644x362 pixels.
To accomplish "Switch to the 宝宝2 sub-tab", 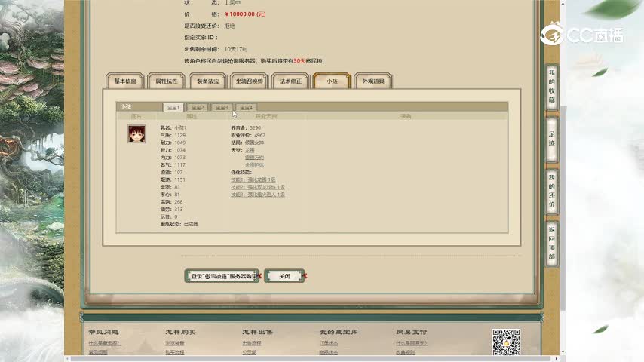I will (198, 107).
